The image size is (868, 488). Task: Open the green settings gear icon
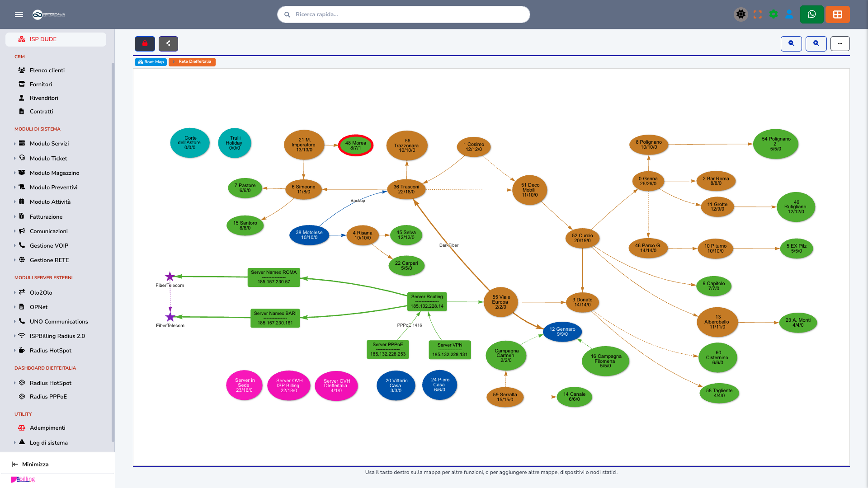tap(774, 14)
